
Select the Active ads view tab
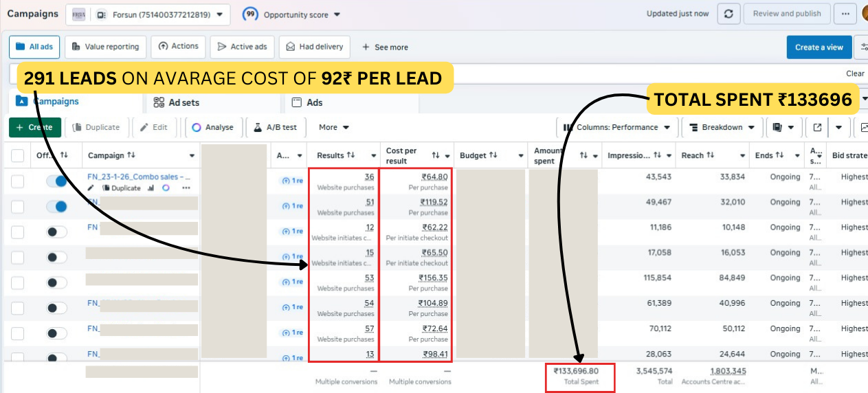(x=242, y=47)
